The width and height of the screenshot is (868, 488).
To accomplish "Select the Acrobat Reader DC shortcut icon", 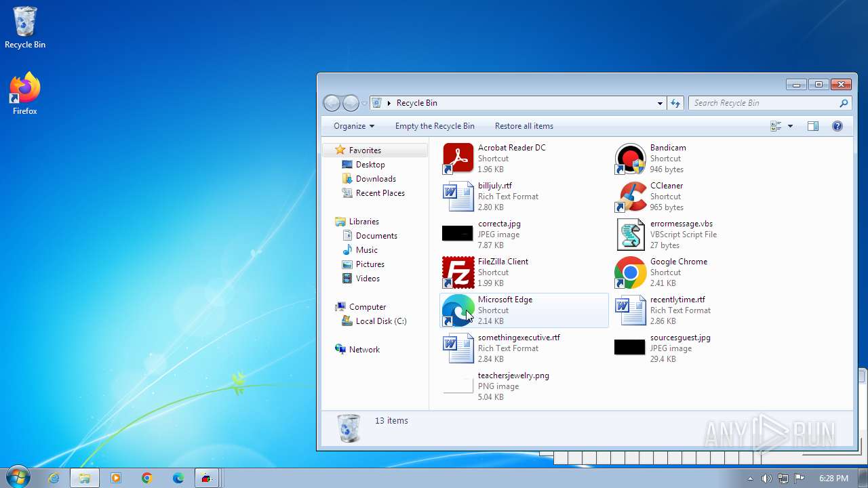I will coord(458,159).
